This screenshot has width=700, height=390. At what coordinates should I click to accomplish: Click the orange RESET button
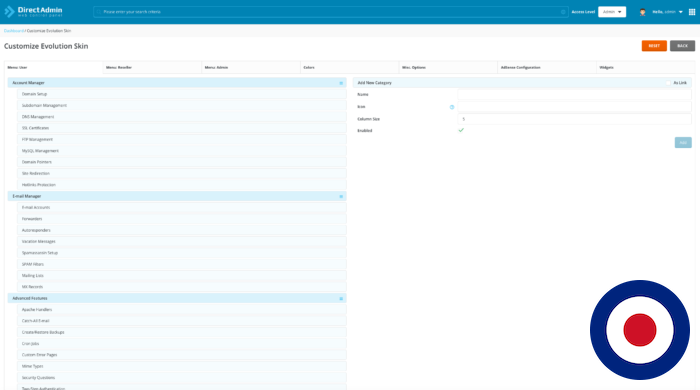coord(654,46)
